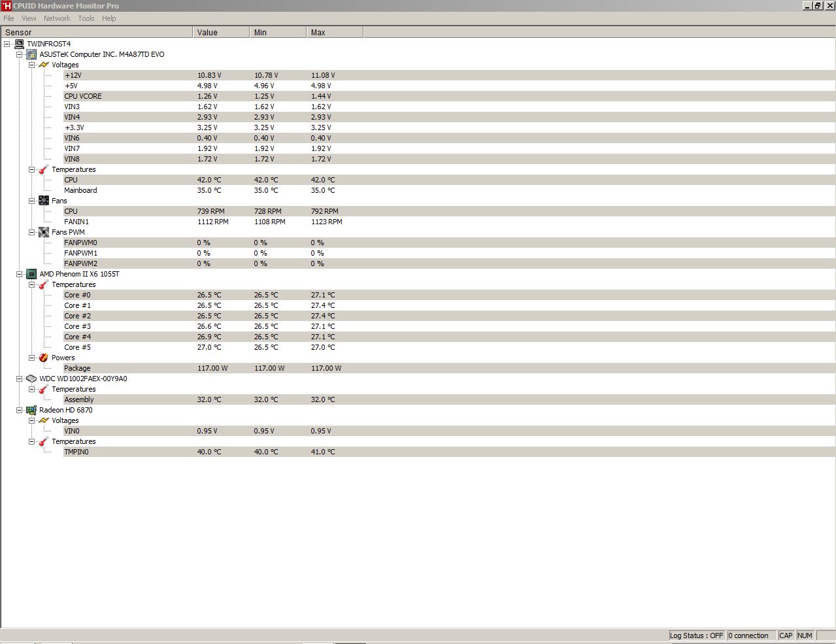The height and width of the screenshot is (644, 836).
Task: Collapse the WDC drive Temperatures group
Action: 31,389
